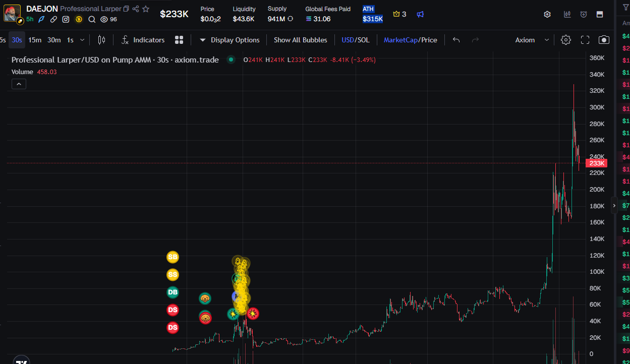
Task: Undo last chart action
Action: click(456, 40)
